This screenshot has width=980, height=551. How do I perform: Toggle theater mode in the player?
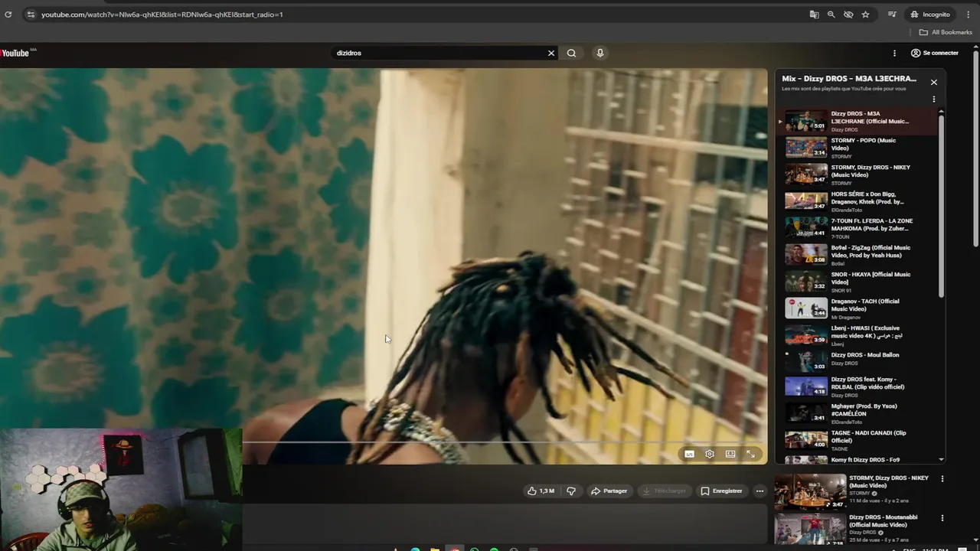pyautogui.click(x=730, y=454)
